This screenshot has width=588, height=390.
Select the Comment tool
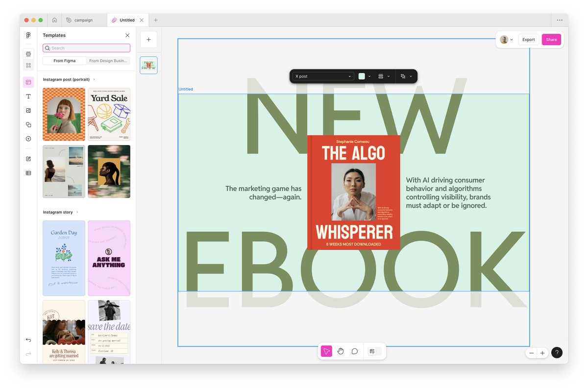(355, 351)
